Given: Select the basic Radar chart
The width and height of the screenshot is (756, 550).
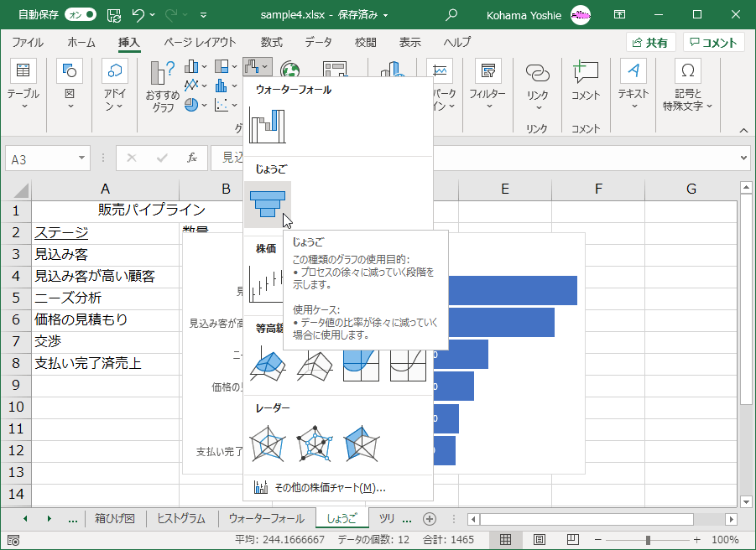Looking at the screenshot, I should 268,444.
